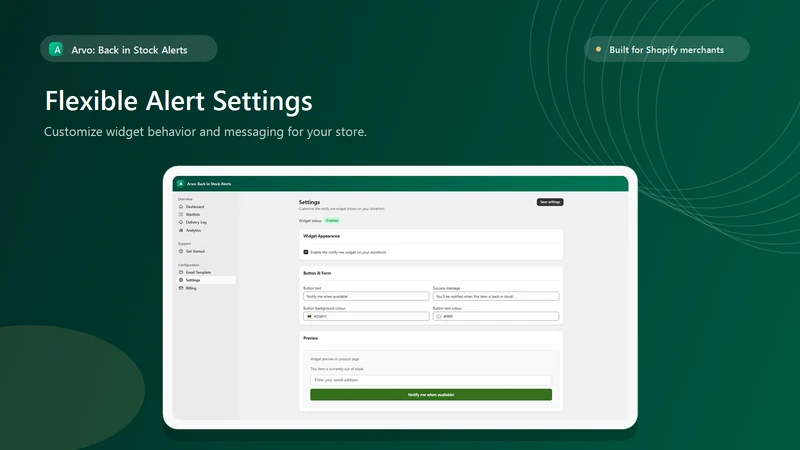Click the Button text colour hex field
Screen dimensions: 800x450
[x=496, y=316]
